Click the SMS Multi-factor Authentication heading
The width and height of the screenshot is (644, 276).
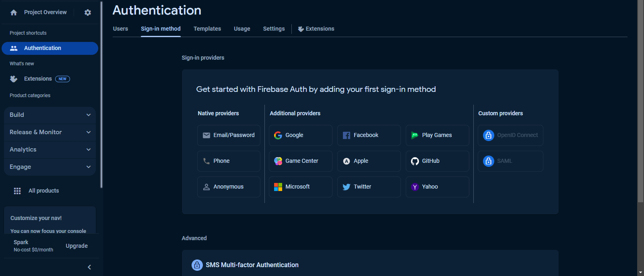252,265
